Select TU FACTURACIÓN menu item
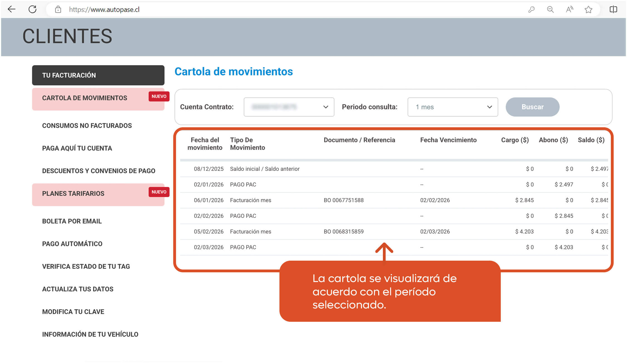The height and width of the screenshot is (364, 627). 98,75
